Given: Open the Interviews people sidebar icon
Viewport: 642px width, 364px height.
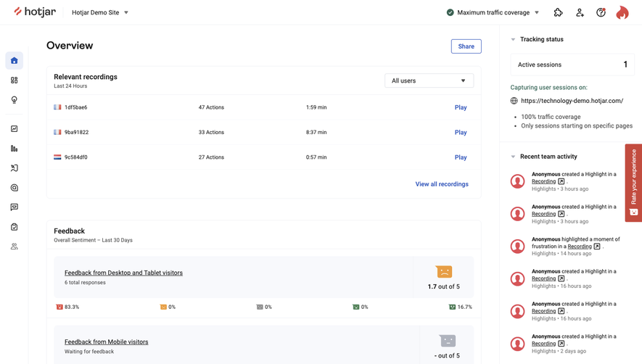Looking at the screenshot, I should click(x=15, y=247).
